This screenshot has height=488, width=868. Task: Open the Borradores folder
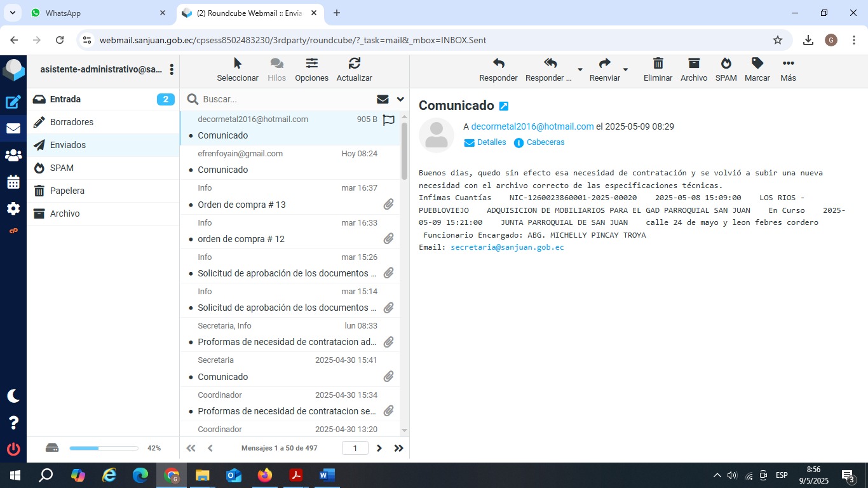pyautogui.click(x=71, y=122)
